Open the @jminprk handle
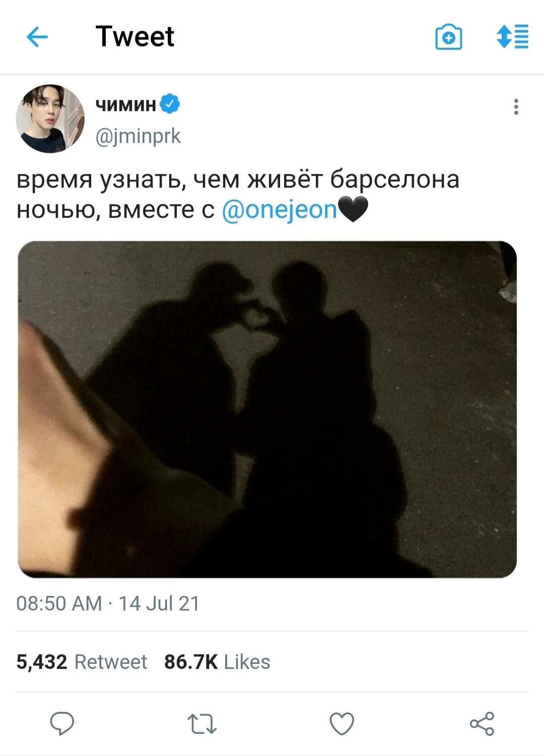 (x=138, y=136)
